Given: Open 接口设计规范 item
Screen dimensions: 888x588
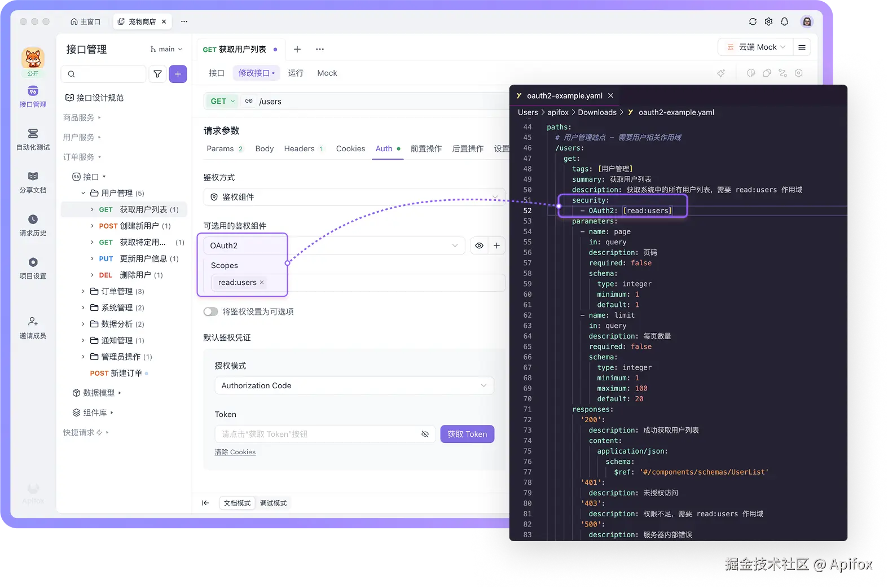Looking at the screenshot, I should pyautogui.click(x=94, y=98).
